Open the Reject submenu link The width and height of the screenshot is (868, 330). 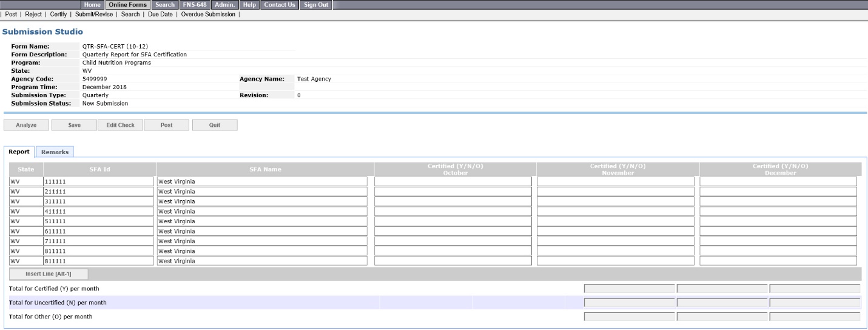pyautogui.click(x=33, y=14)
